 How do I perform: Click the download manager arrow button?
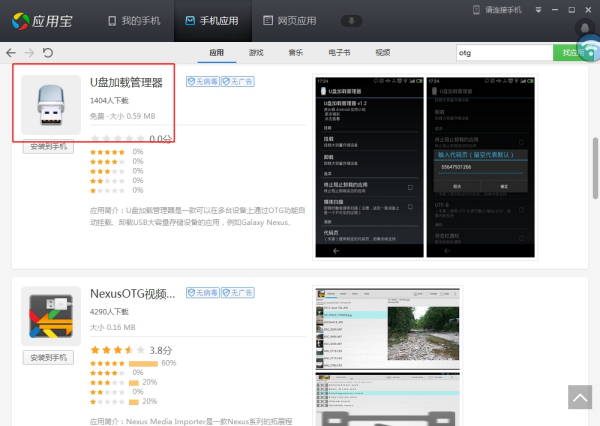coord(351,21)
